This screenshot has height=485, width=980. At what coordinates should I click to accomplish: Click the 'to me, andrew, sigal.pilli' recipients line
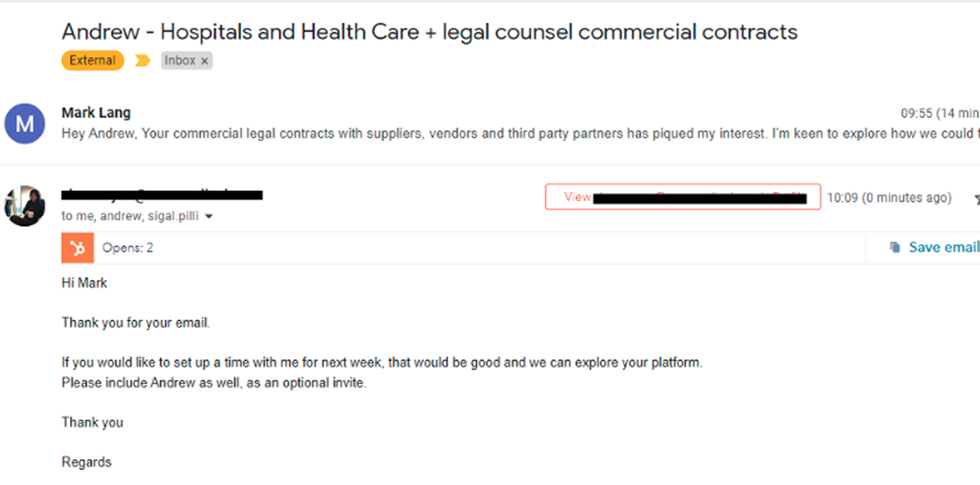pyautogui.click(x=130, y=216)
